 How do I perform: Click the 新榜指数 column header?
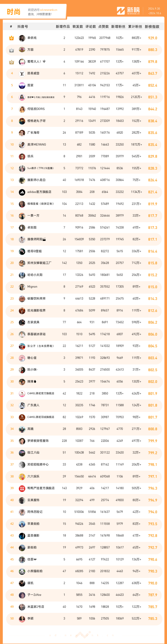[152, 26]
